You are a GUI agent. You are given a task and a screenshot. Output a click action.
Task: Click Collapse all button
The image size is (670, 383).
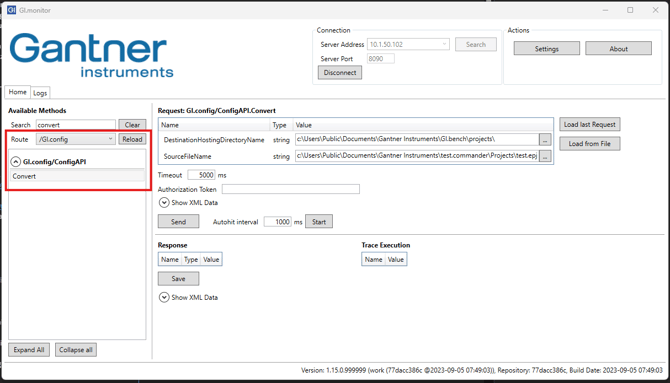click(76, 350)
